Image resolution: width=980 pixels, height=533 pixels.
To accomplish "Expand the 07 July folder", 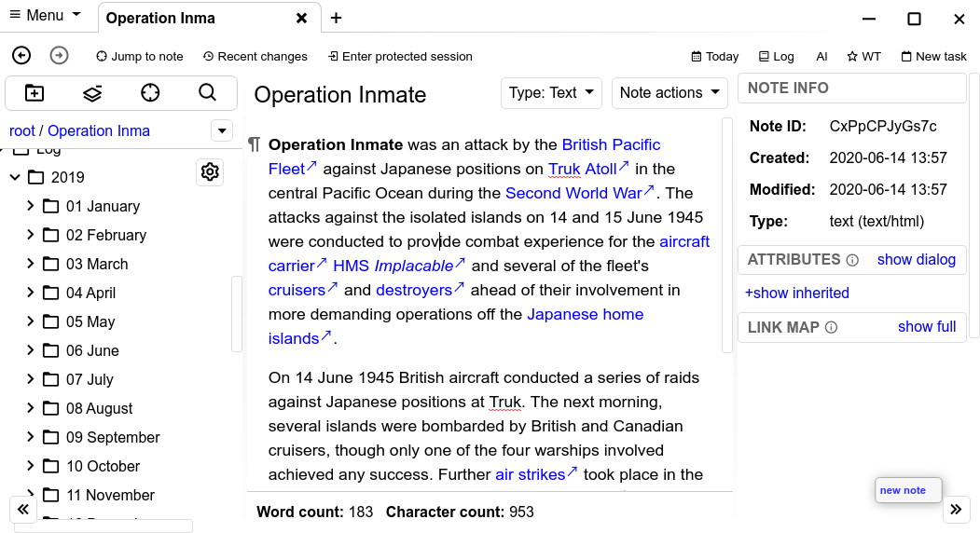I will pos(30,378).
